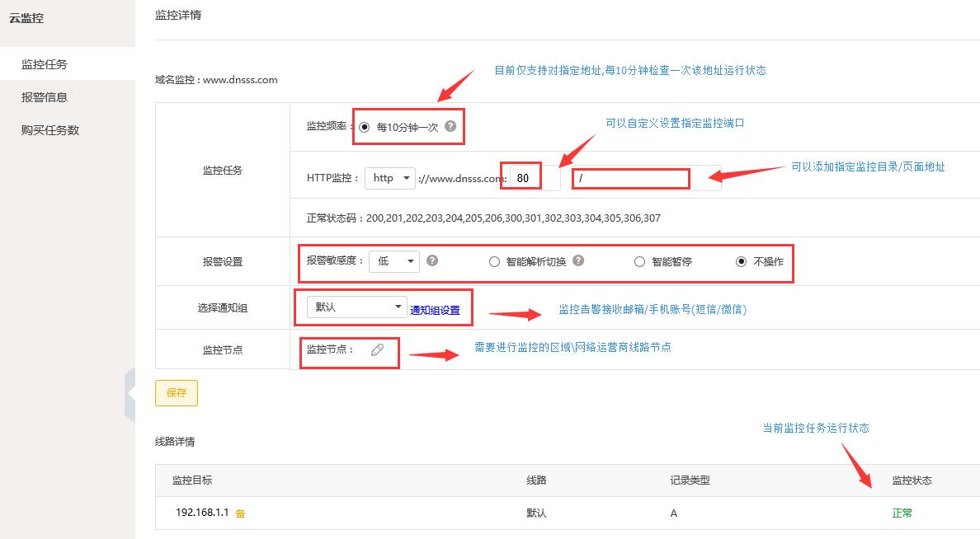Image resolution: width=980 pixels, height=539 pixels.
Task: Click the monitoring path field containing /
Action: 643,178
